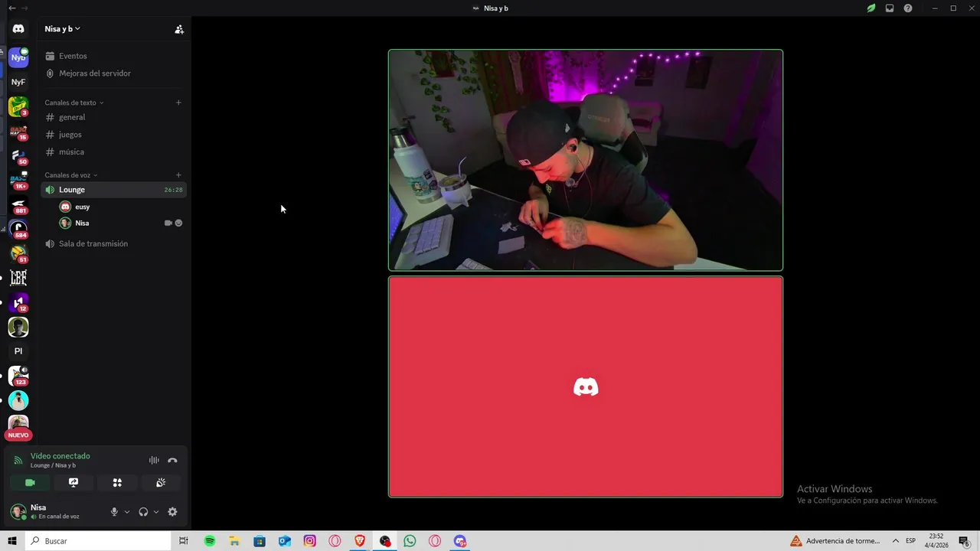The image size is (980, 551).
Task: Open the Windows Start menu
Action: point(12,541)
